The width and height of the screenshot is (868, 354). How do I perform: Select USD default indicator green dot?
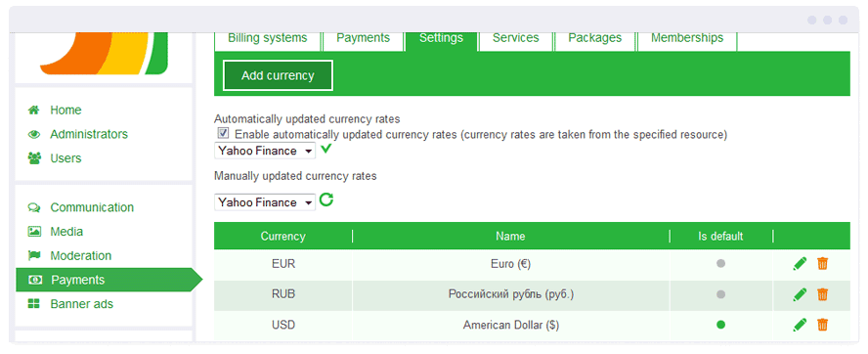(x=720, y=325)
